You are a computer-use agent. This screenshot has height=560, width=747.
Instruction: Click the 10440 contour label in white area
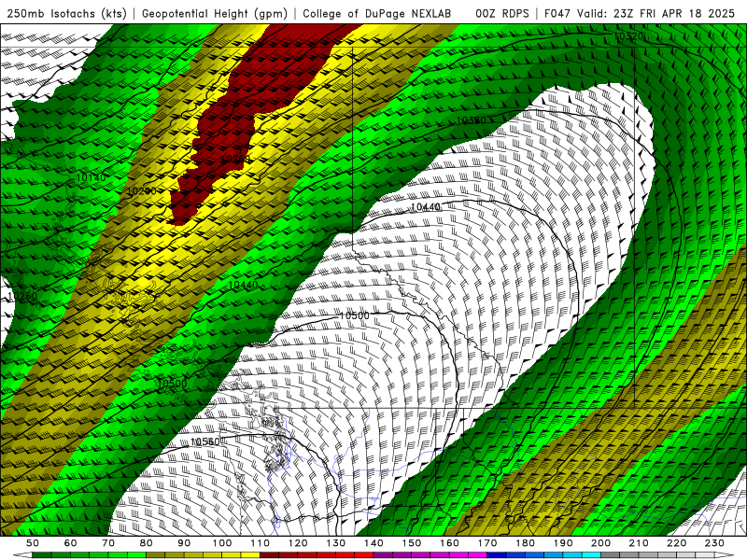426,206
